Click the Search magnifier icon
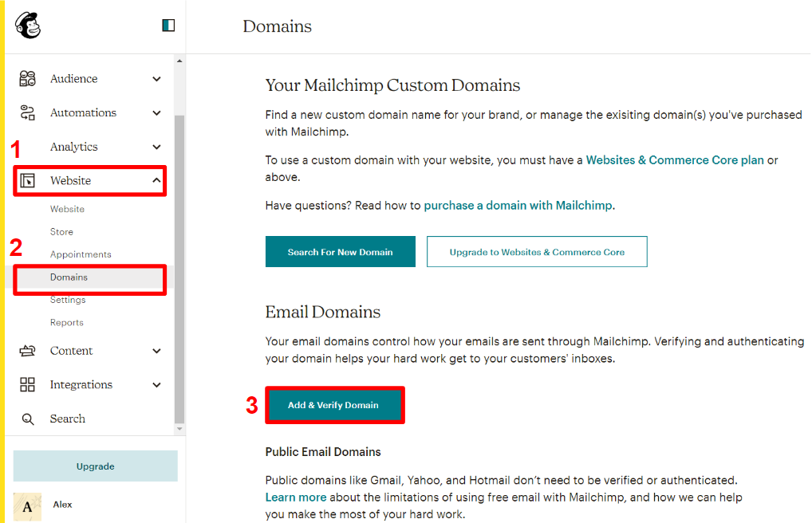 [x=28, y=419]
